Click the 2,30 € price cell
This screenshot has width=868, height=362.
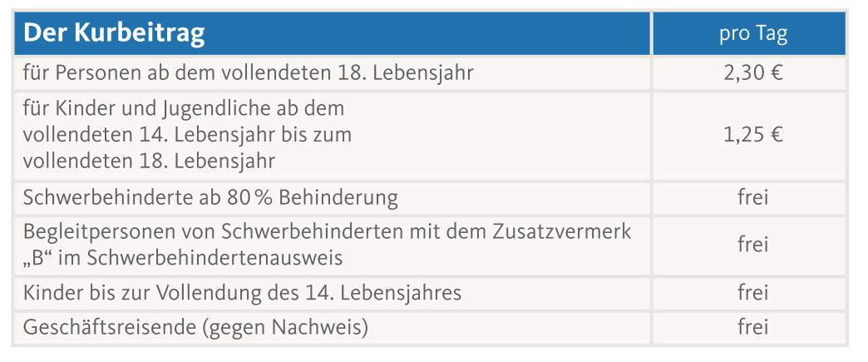coord(752,73)
